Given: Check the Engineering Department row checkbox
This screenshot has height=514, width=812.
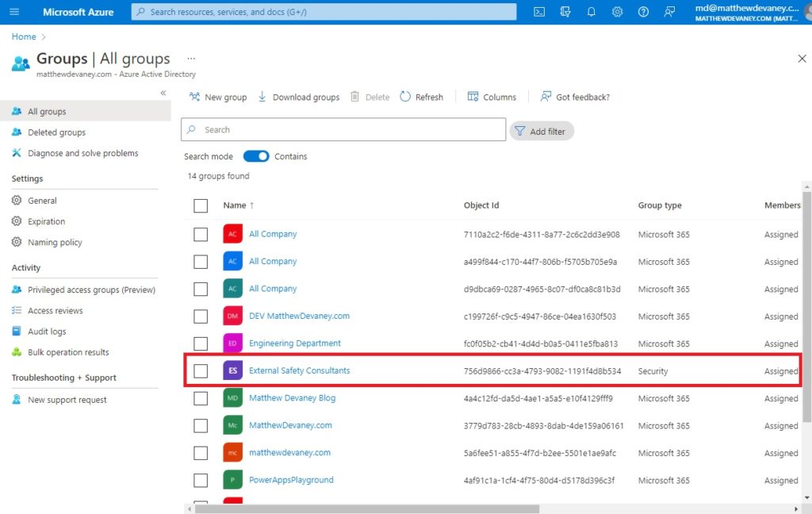Looking at the screenshot, I should click(201, 343).
